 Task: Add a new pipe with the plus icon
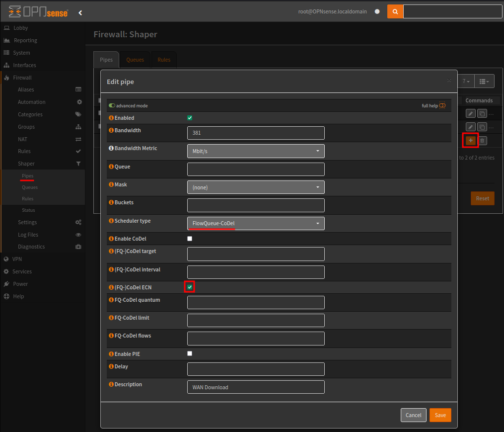pos(471,140)
